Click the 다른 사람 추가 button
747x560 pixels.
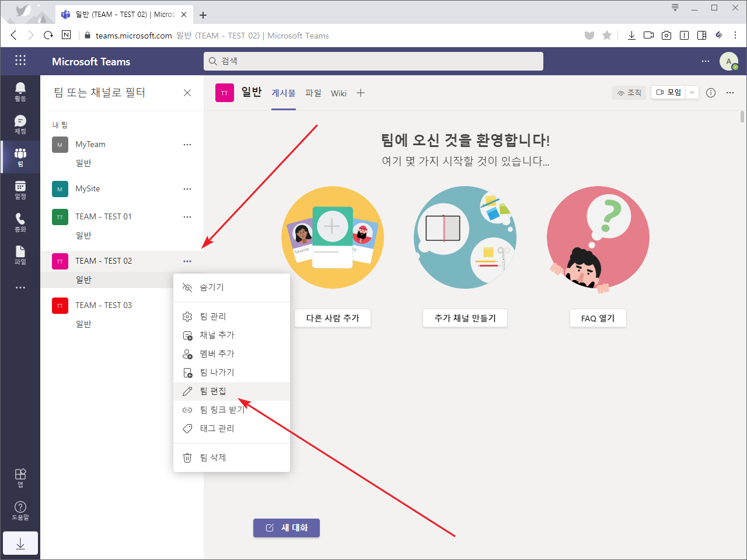(333, 318)
